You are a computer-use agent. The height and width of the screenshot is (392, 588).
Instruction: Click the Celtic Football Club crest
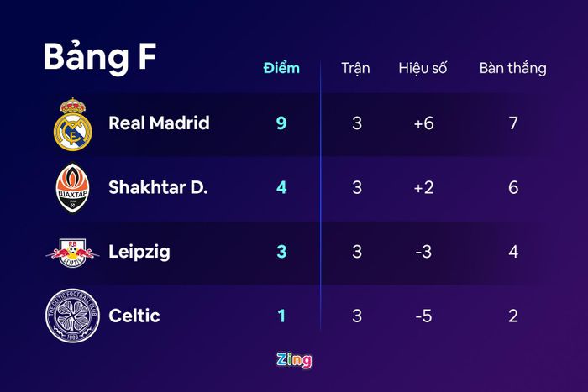tap(73, 316)
